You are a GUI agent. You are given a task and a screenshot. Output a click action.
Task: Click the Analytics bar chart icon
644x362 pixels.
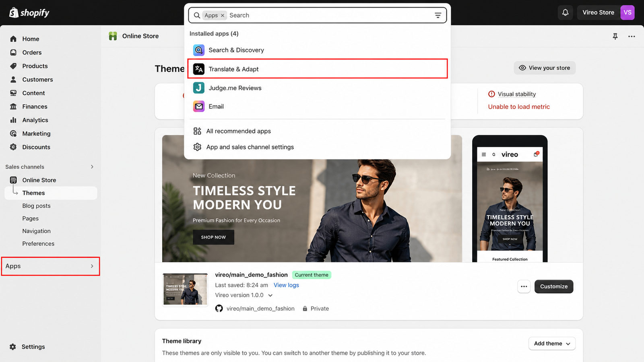coord(13,120)
